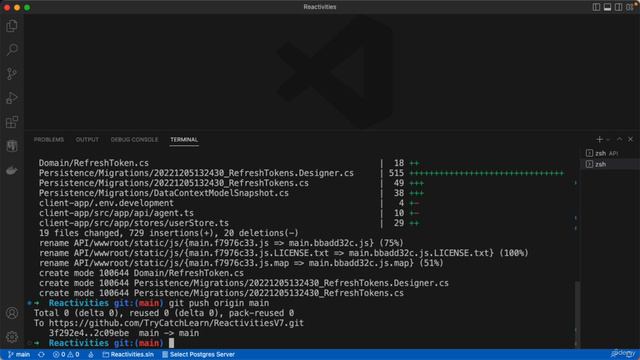Click client-app/src/app/stores/userStore.ts in the terminal
The image size is (640, 360).
tap(134, 223)
